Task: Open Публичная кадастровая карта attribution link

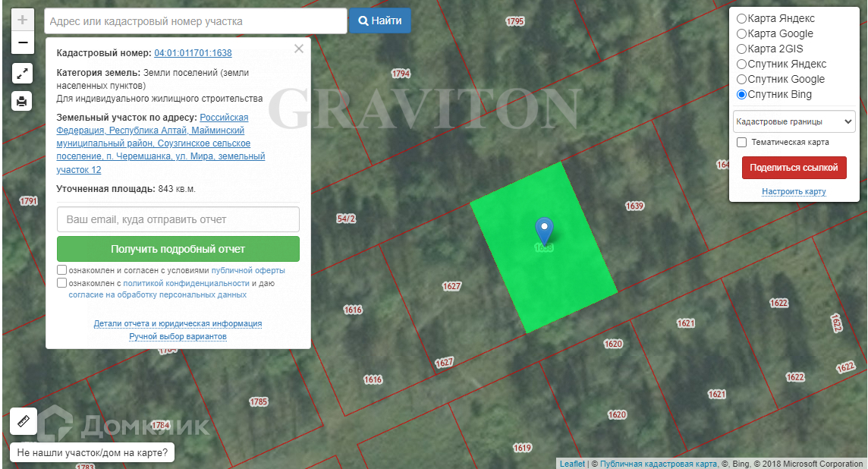Action: 658,464
